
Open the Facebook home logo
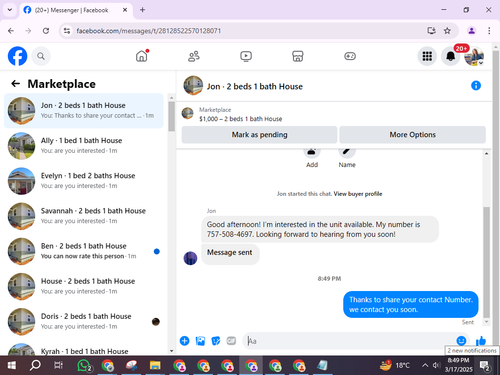(x=17, y=56)
